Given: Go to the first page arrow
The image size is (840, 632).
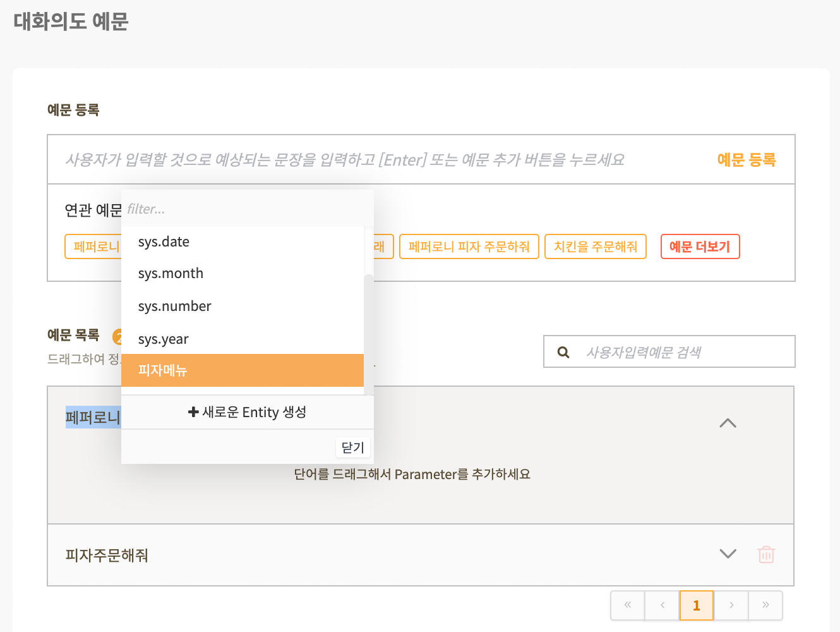Looking at the screenshot, I should [628, 605].
